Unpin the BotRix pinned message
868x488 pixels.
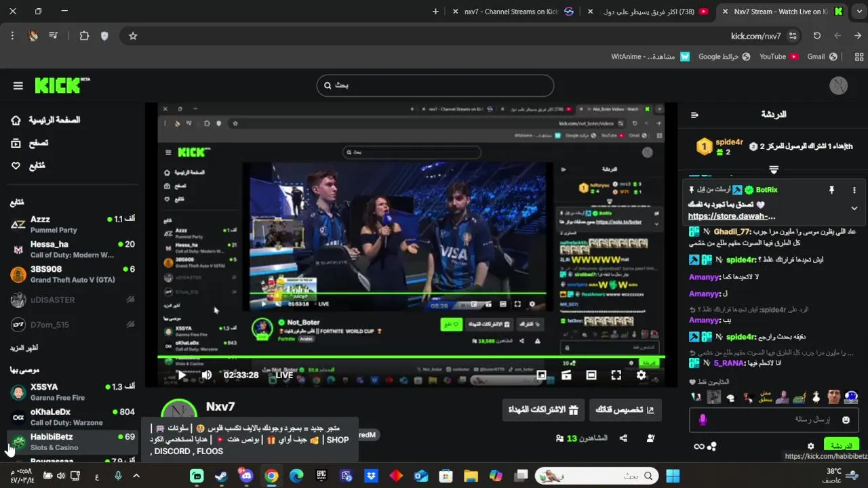831,190
